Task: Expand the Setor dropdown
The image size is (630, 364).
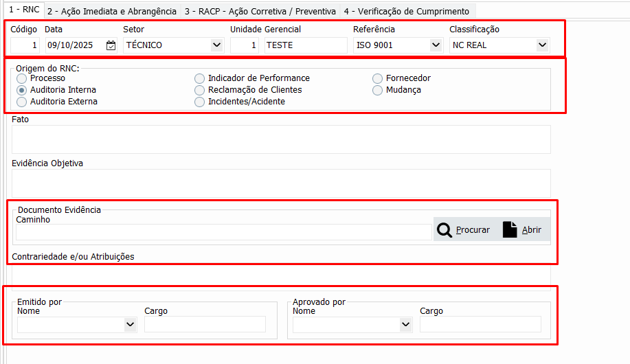Action: 216,45
